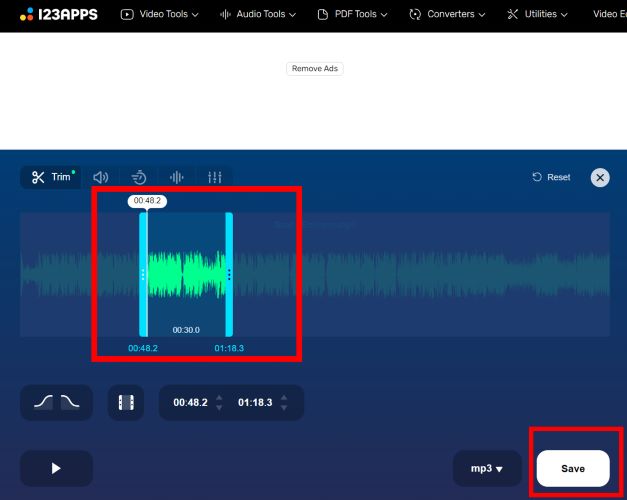
Task: Open the Utilities menu
Action: pos(537,14)
